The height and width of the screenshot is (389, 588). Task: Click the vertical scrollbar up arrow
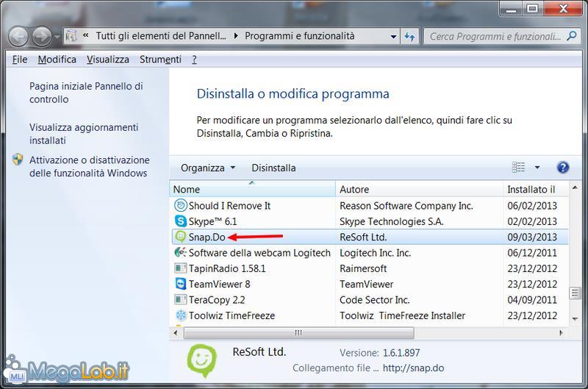(x=575, y=187)
